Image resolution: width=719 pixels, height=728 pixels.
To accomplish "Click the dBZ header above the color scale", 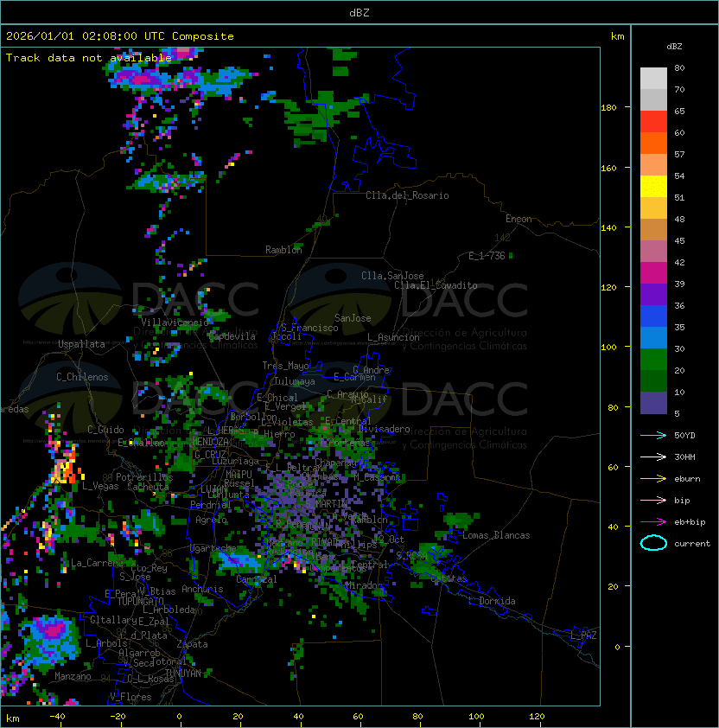I will click(674, 47).
